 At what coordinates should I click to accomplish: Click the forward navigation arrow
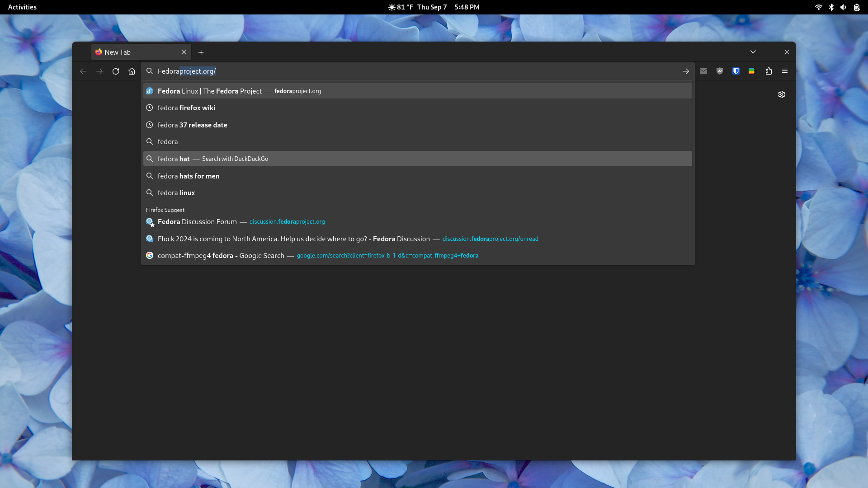(99, 71)
